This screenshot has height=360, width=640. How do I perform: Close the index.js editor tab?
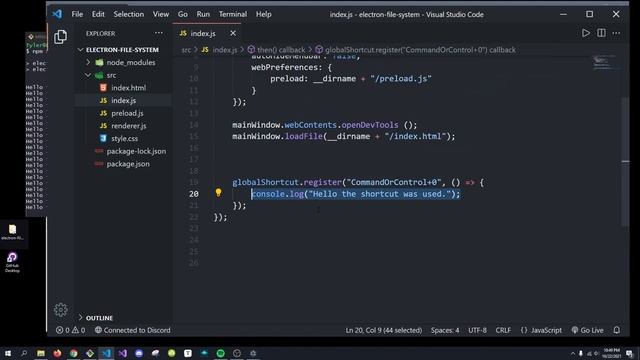[233, 33]
